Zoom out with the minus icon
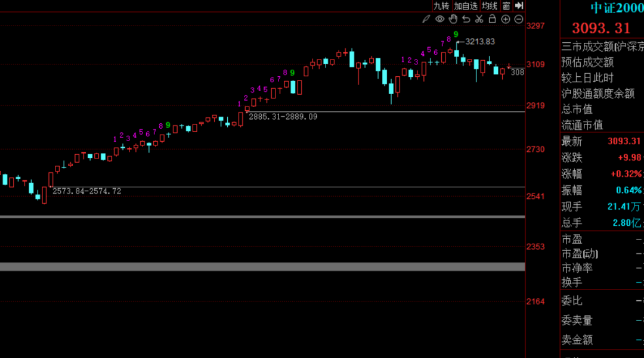 518,19
